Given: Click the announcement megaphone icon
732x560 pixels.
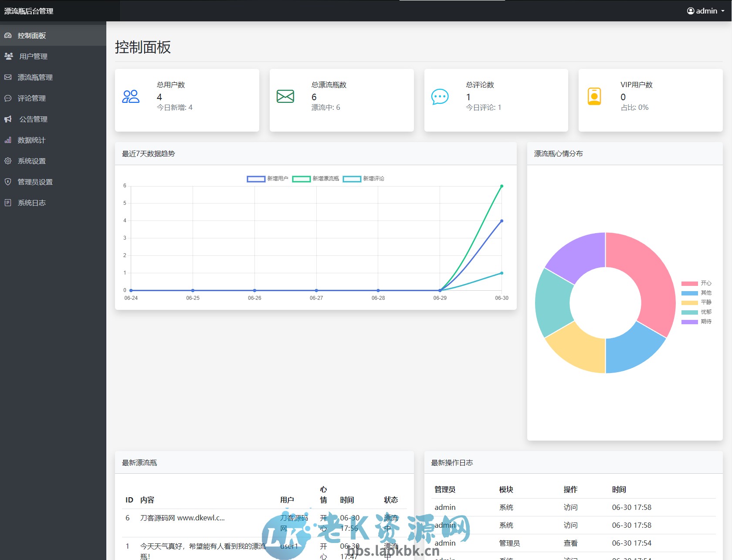Looking at the screenshot, I should click(x=8, y=119).
